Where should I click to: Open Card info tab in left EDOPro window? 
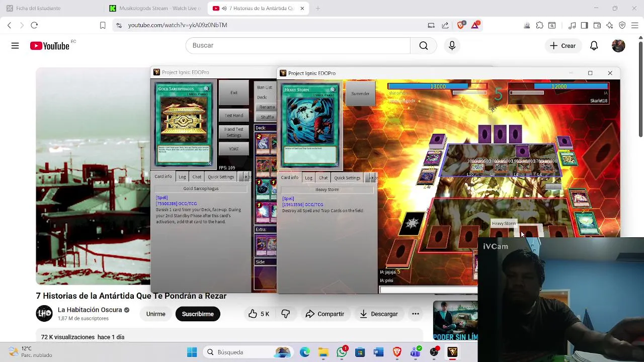pyautogui.click(x=163, y=176)
